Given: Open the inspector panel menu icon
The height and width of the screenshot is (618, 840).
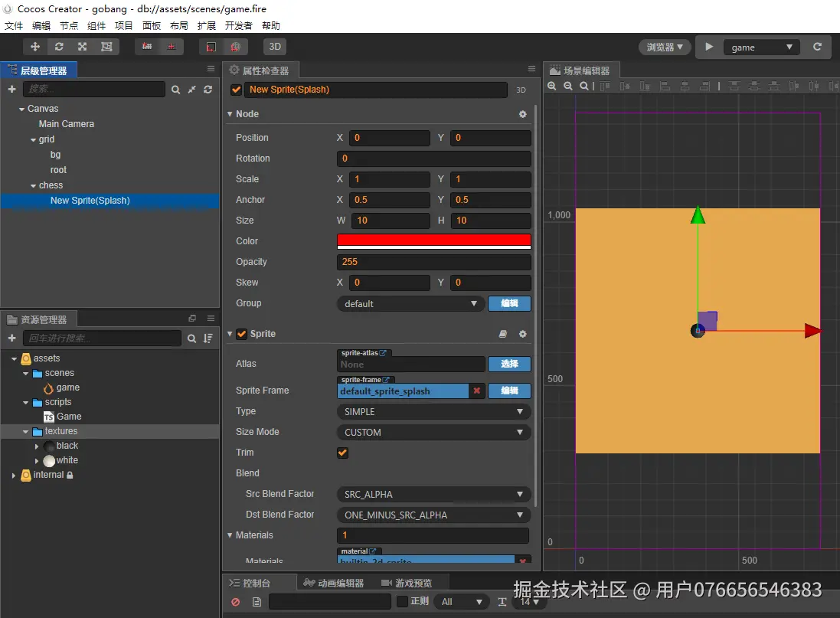Looking at the screenshot, I should tap(531, 69).
